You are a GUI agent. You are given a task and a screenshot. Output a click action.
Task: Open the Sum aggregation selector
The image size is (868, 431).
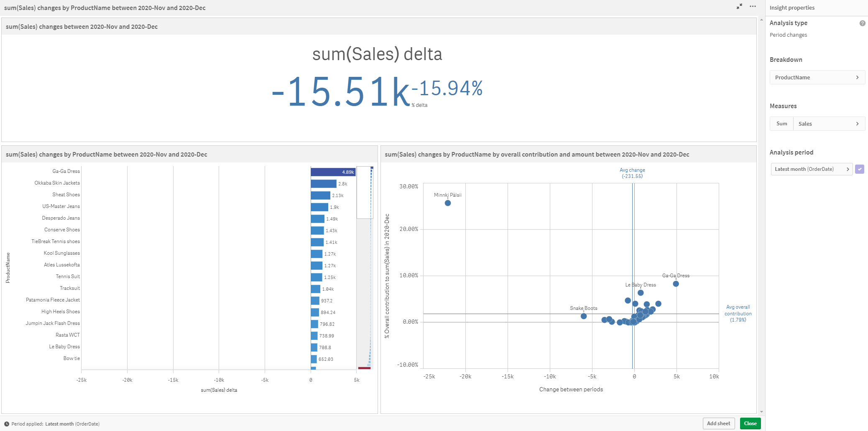[781, 124]
